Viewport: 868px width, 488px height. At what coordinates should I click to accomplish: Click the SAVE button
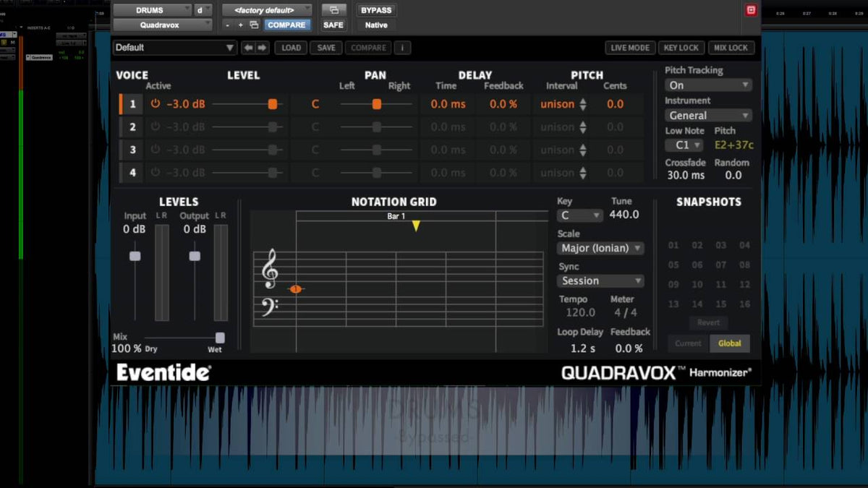(x=326, y=48)
